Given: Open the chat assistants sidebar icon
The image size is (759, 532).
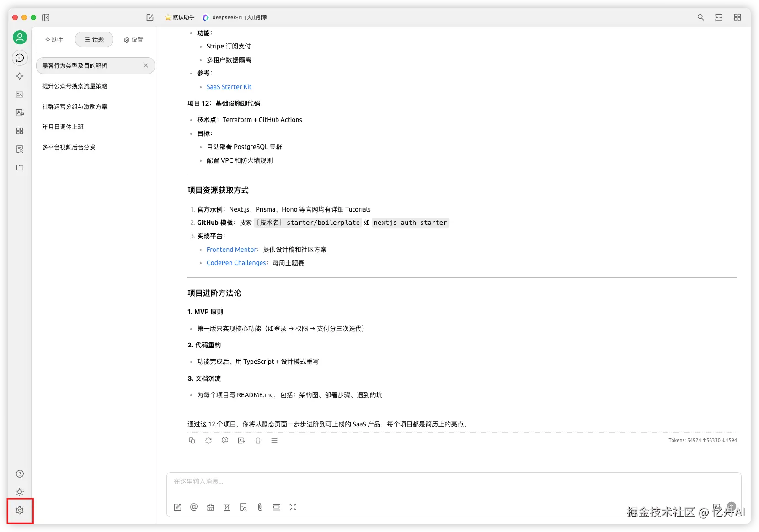Looking at the screenshot, I should [20, 58].
